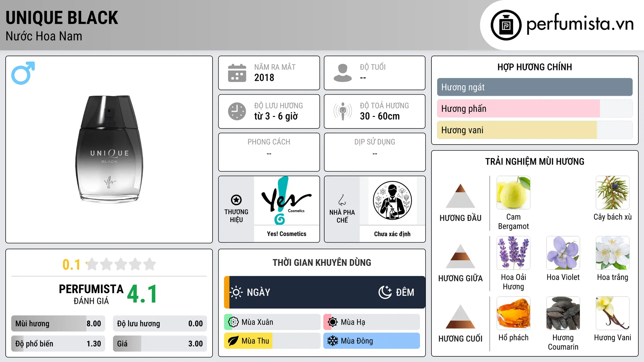This screenshot has height=362, width=644.
Task: Click the Giá score bar
Action: 160,343
